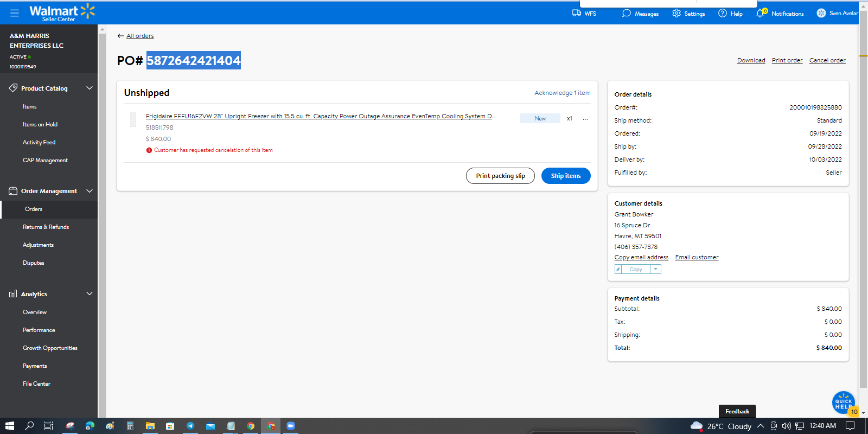Open Analytics Overview
Viewport: 868px width, 434px height.
(x=35, y=312)
